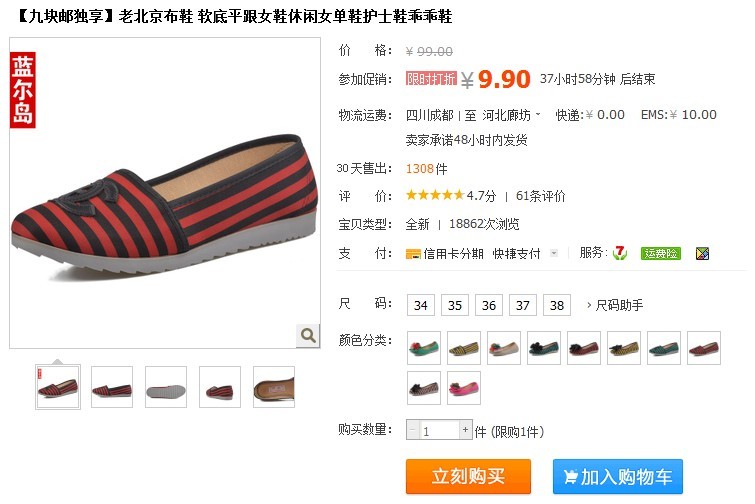Screen dimensions: 755x504
Task: Select shoe size 34
Action: pos(421,305)
